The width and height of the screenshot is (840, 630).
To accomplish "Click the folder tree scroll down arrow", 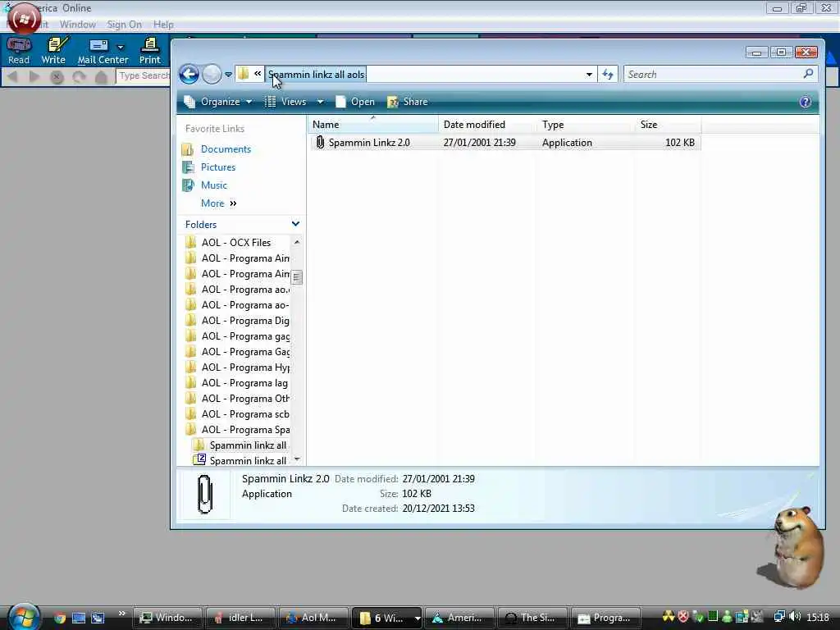I will coord(297,459).
